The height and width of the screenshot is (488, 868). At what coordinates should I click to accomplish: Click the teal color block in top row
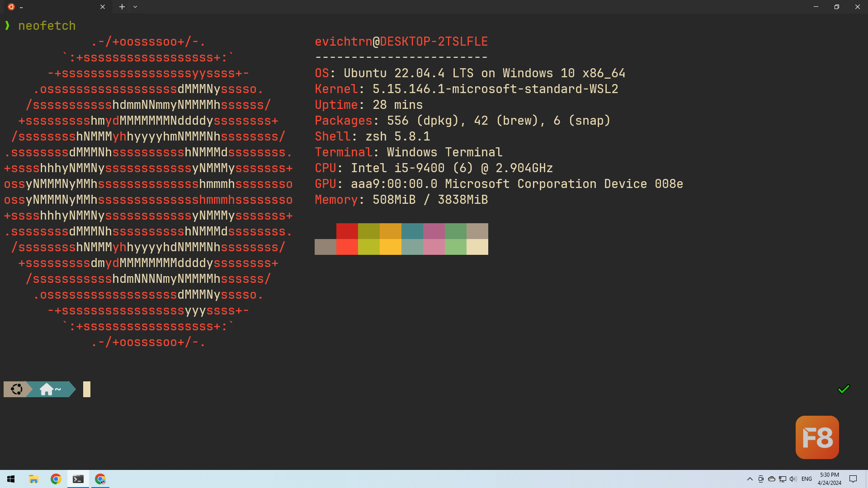click(412, 231)
